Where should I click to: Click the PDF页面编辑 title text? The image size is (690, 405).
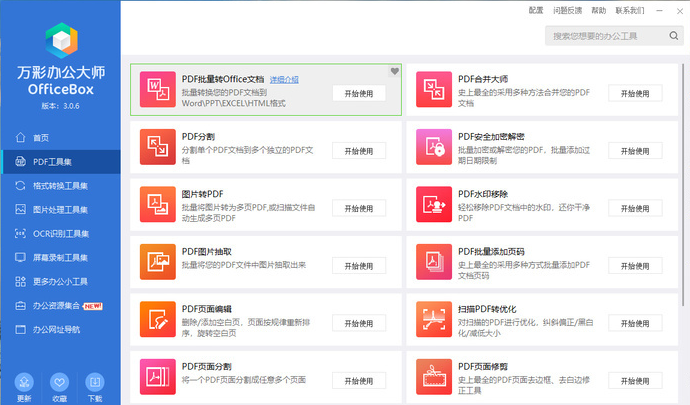click(x=206, y=309)
